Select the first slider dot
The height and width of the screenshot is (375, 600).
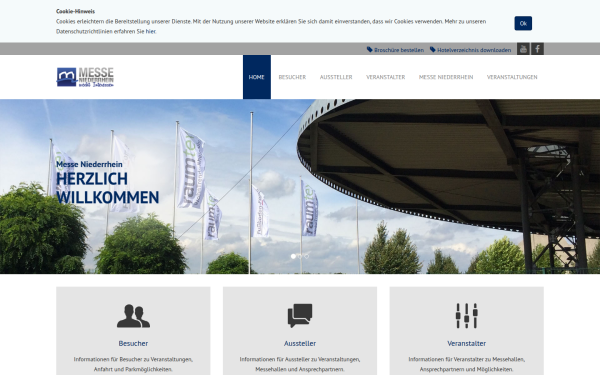coord(293,256)
